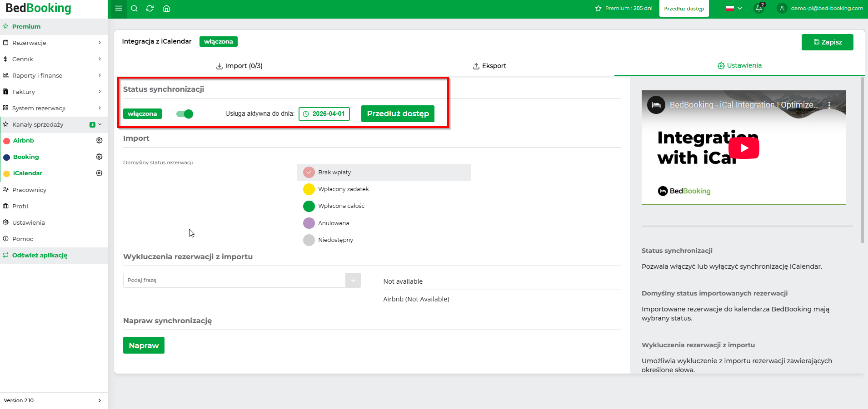Viewport: 868px width, 409px height.
Task: Click the Napraw button
Action: click(144, 345)
